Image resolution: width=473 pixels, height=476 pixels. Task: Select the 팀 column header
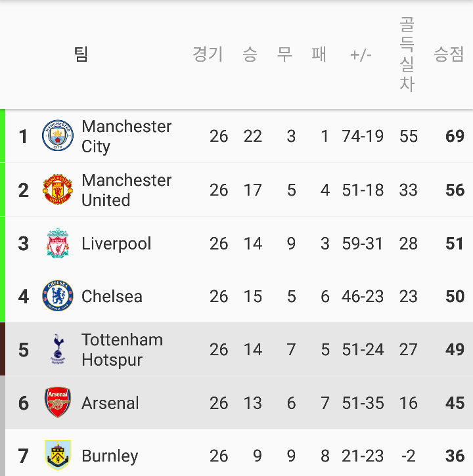pyautogui.click(x=81, y=54)
